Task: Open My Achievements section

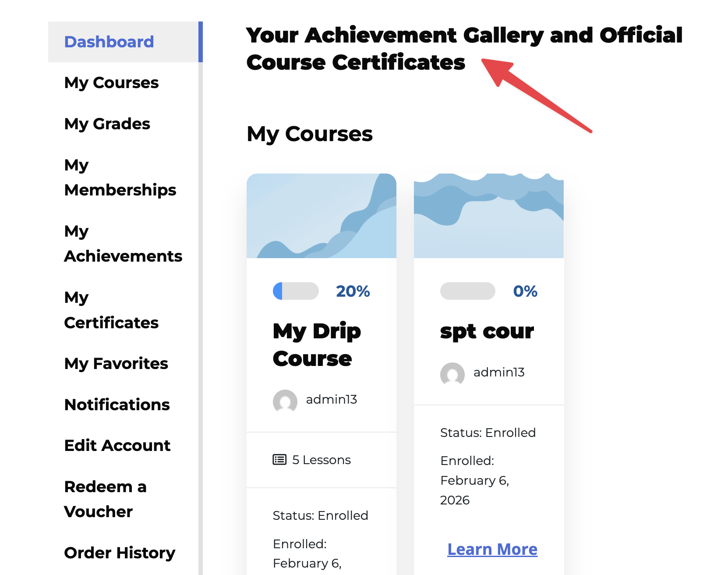Action: click(123, 244)
